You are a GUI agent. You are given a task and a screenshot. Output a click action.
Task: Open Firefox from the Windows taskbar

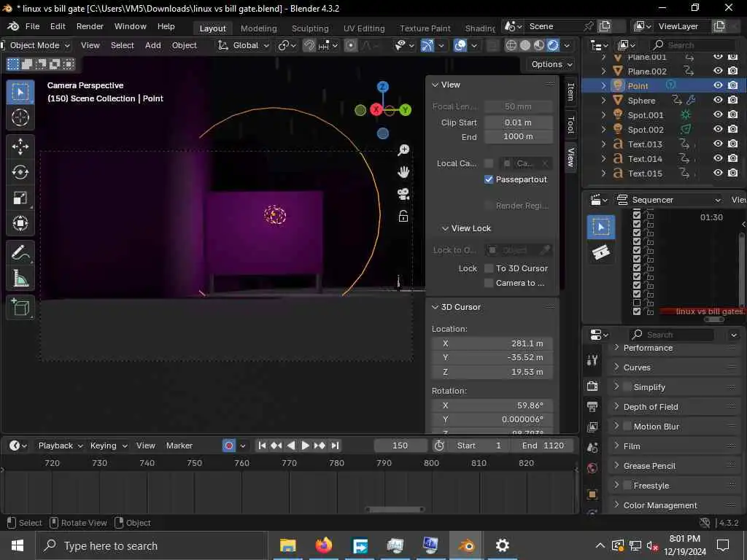[323, 545]
